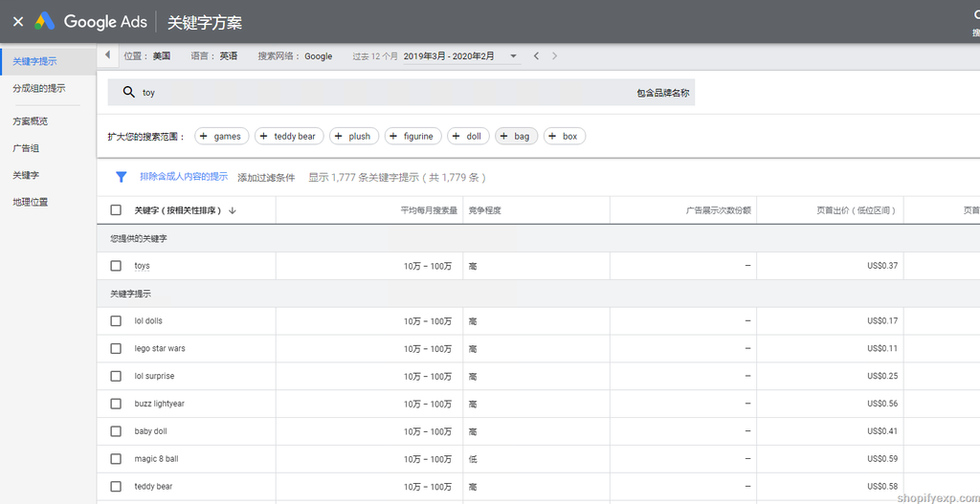The width and height of the screenshot is (980, 504).
Task: Collapse the left sidebar with the arrow
Action: pos(107,55)
